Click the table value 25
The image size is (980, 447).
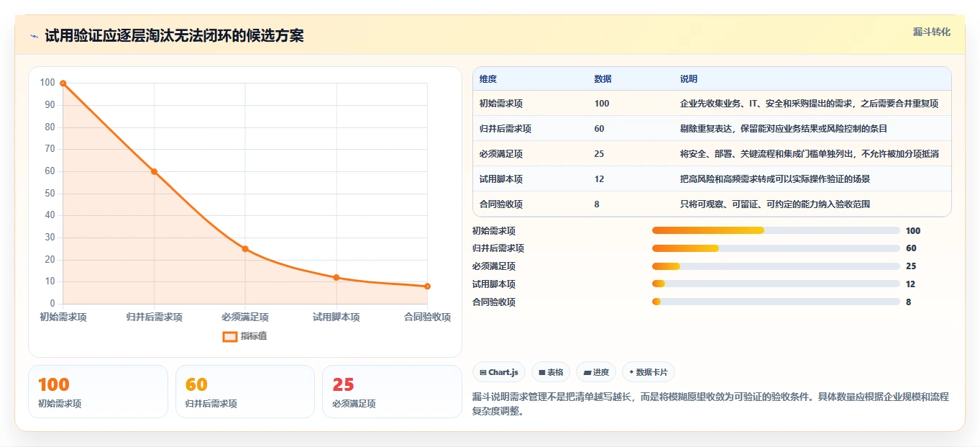[600, 154]
